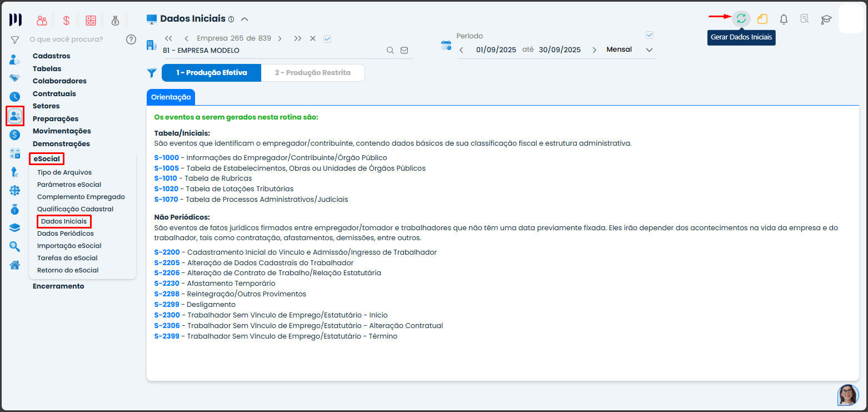Click the envelope icon beside company name

tap(404, 50)
